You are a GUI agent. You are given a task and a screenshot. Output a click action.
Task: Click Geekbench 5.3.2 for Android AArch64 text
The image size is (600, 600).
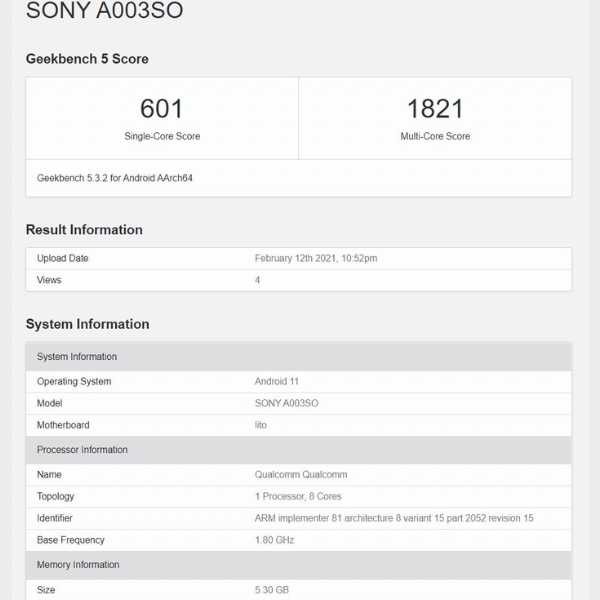[114, 178]
